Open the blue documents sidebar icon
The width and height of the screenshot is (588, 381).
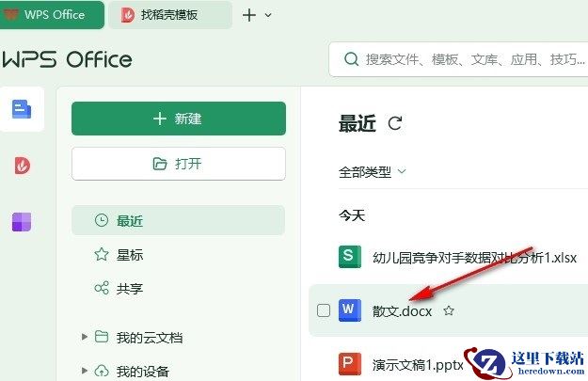[x=22, y=109]
